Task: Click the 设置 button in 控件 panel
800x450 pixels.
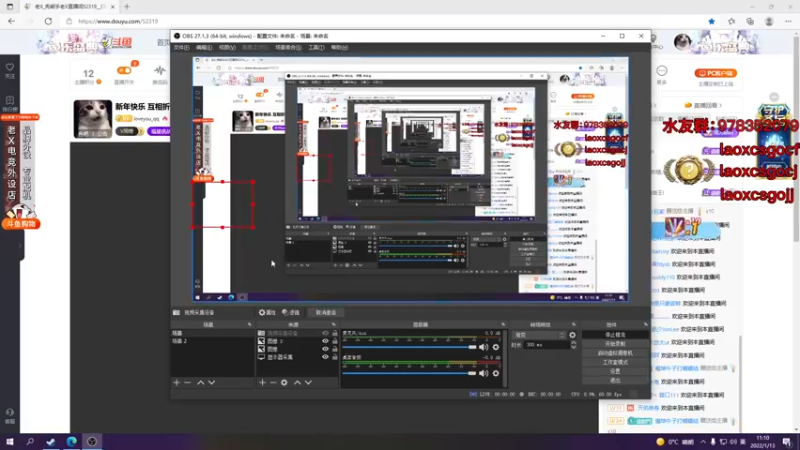Action: tap(615, 371)
